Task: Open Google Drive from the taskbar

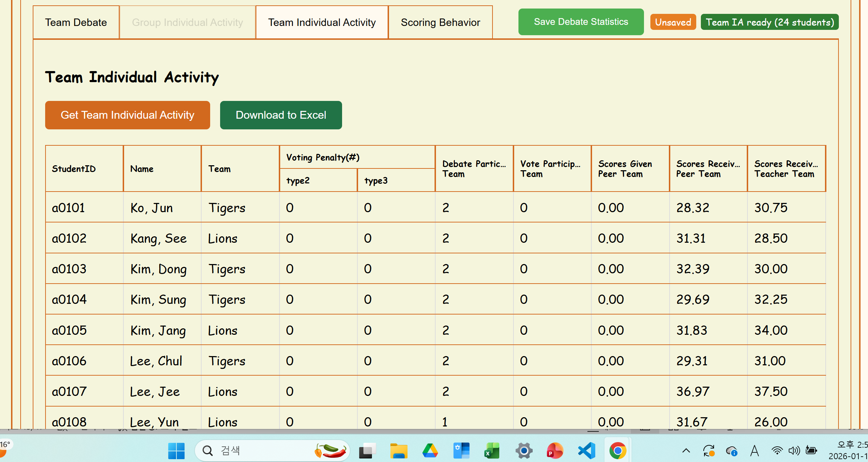Action: click(x=430, y=451)
